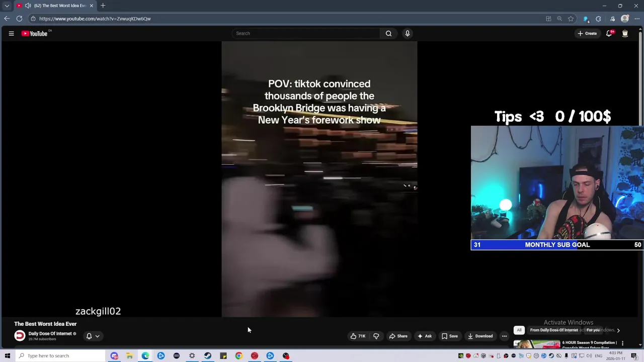This screenshot has width=644, height=362.
Task: Open the Ask AI button
Action: [425, 336]
